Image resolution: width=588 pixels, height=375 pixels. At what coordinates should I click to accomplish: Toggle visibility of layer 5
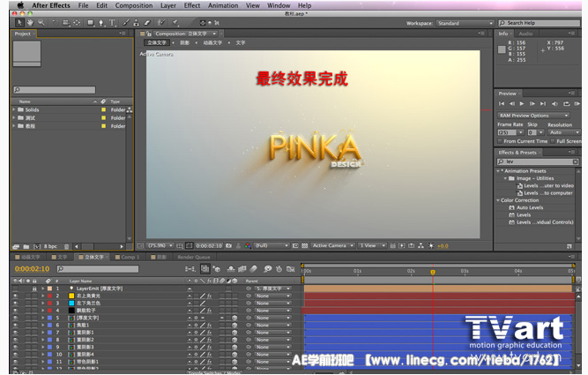15,318
